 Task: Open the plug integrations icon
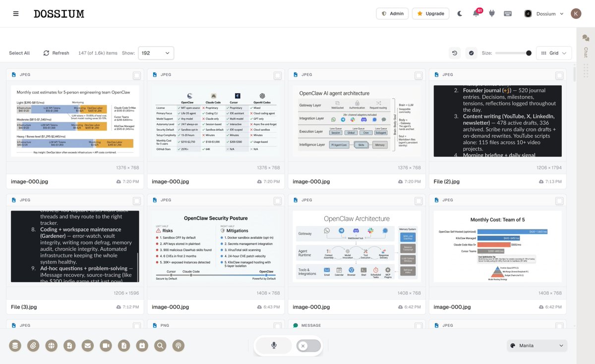click(x=492, y=14)
